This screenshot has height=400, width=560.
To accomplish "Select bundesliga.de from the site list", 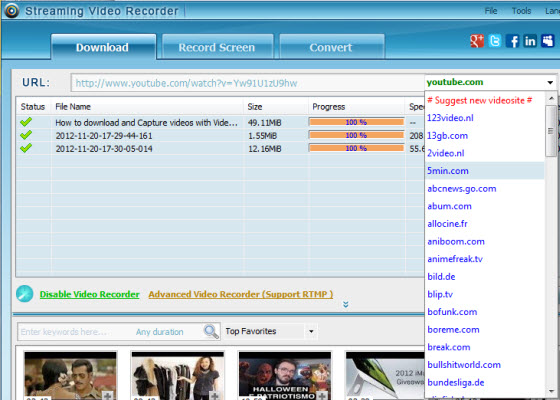I will click(x=456, y=382).
